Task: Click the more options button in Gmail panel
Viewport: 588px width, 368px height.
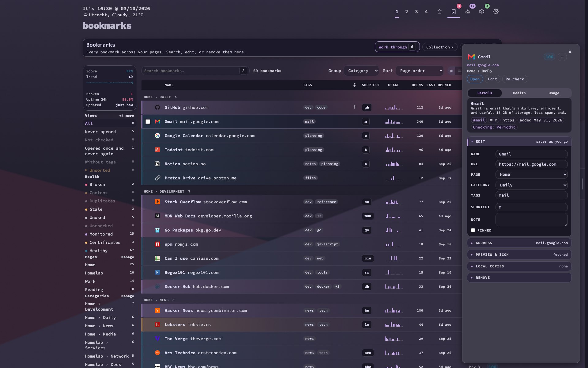Action: 562,57
